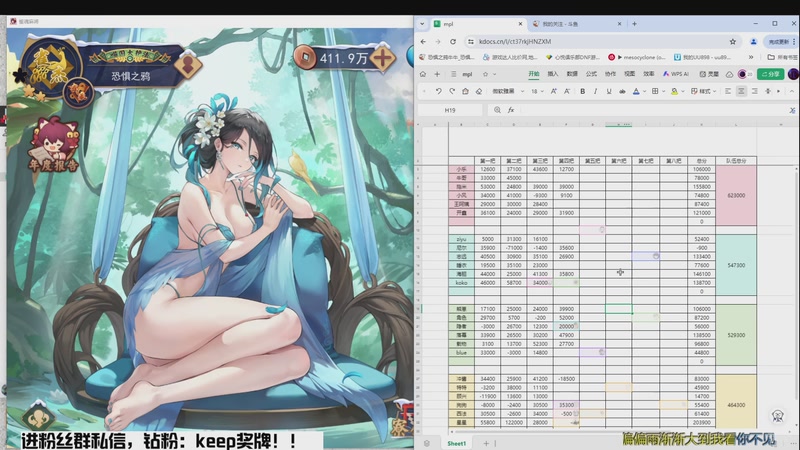Toggle bold formatting
Image resolution: width=800 pixels, height=450 pixels.
582,91
